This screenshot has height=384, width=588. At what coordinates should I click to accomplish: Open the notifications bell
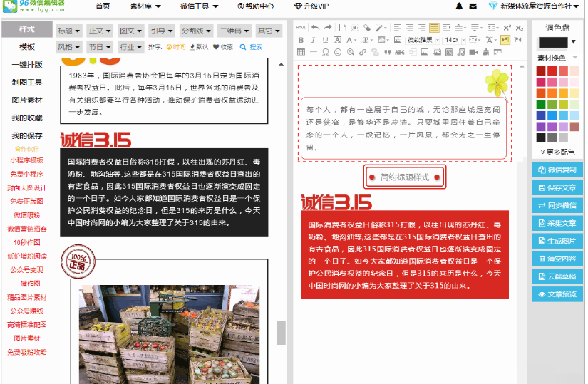click(459, 6)
